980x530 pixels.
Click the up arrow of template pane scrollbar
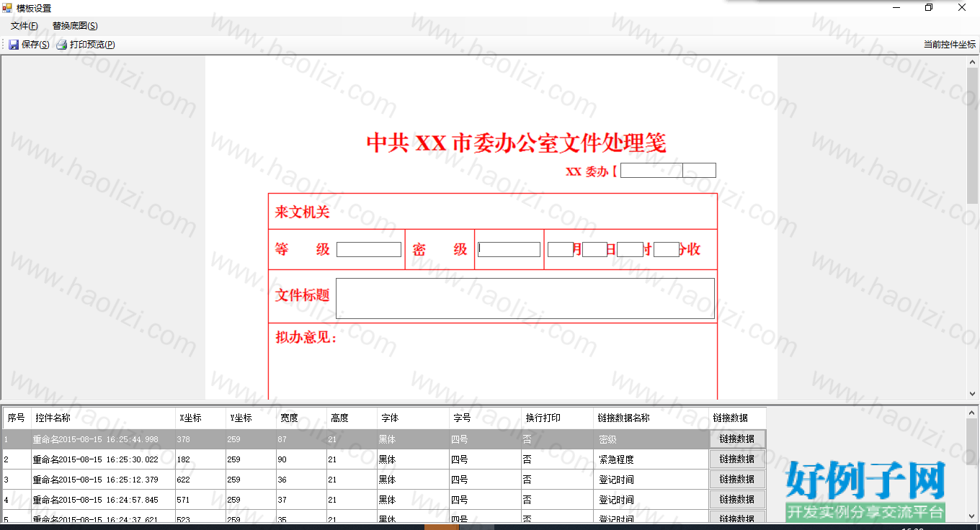(973, 62)
